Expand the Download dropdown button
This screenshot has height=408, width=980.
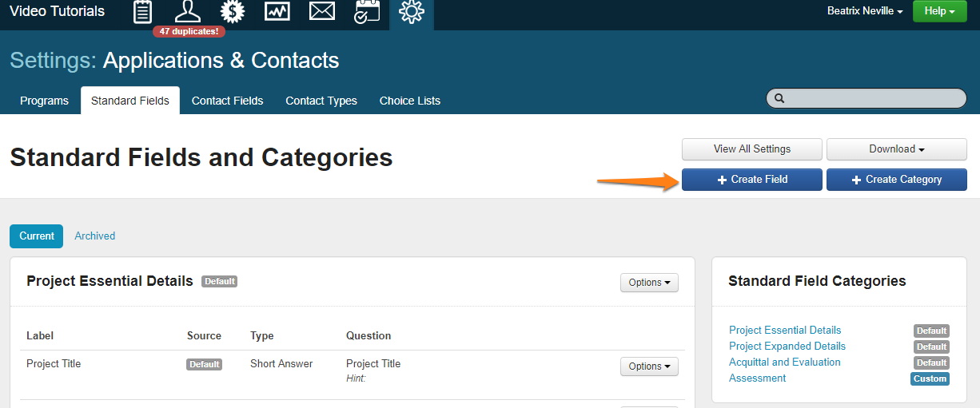tap(896, 149)
